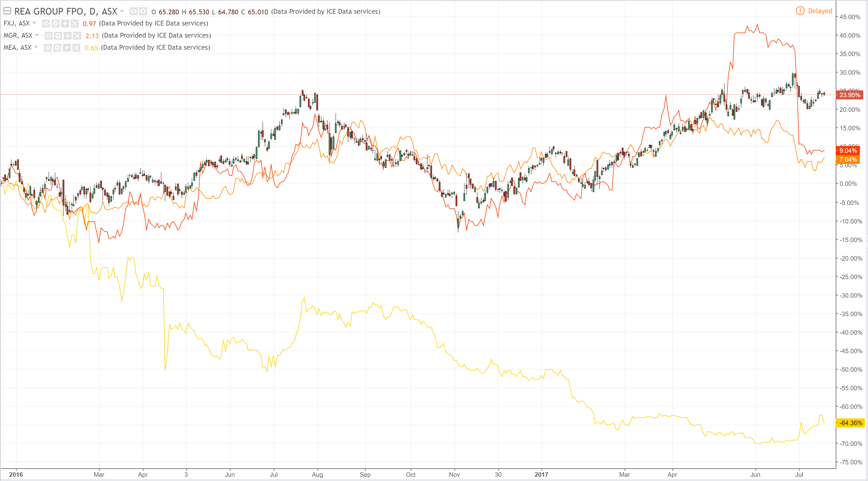The width and height of the screenshot is (868, 481).
Task: Remove the MGR comparison with X icon
Action: tap(77, 36)
